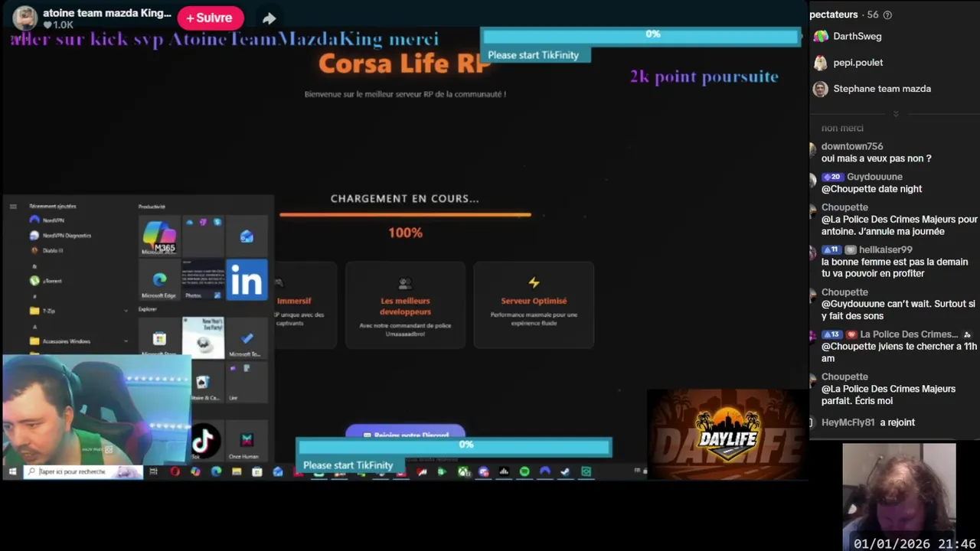Follow the channel with Suivre button
The height and width of the screenshot is (551, 980).
point(210,18)
